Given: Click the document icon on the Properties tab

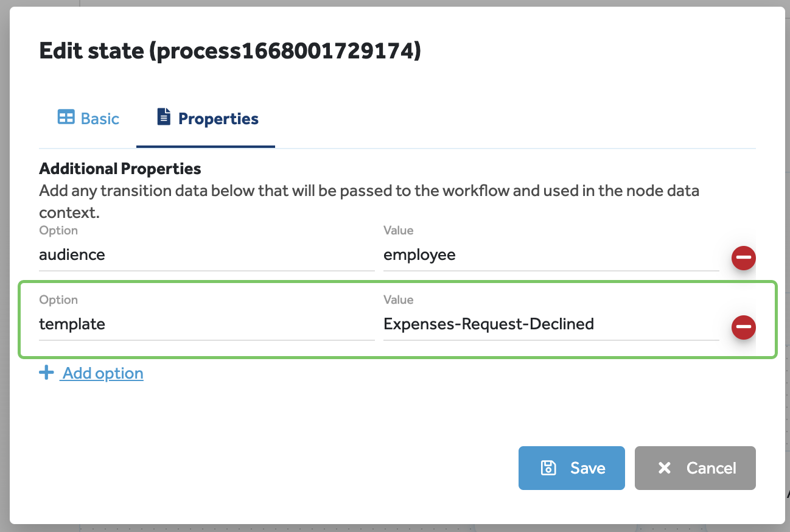Looking at the screenshot, I should click(x=163, y=116).
